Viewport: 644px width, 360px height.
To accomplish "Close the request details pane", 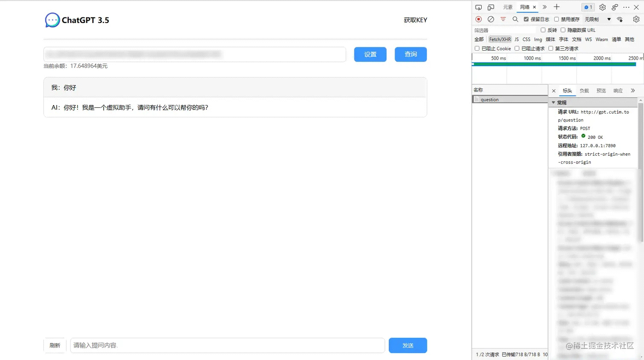I will [x=554, y=91].
